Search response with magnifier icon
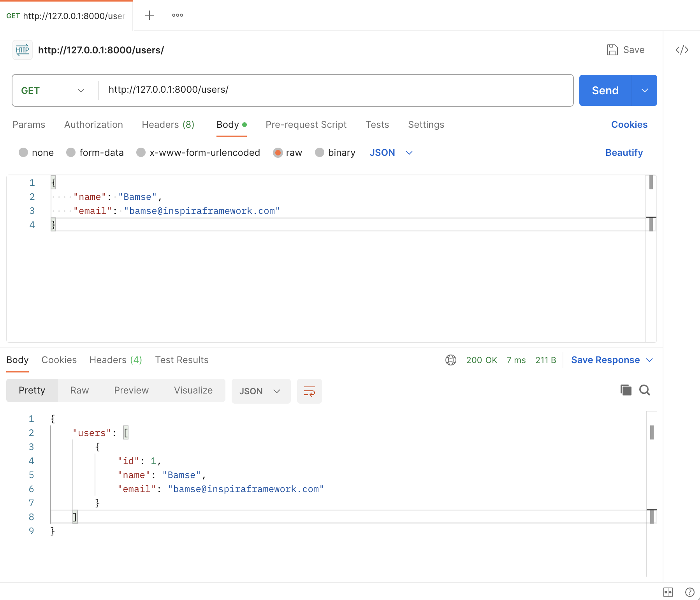Viewport: 700px width, 600px height. point(645,390)
